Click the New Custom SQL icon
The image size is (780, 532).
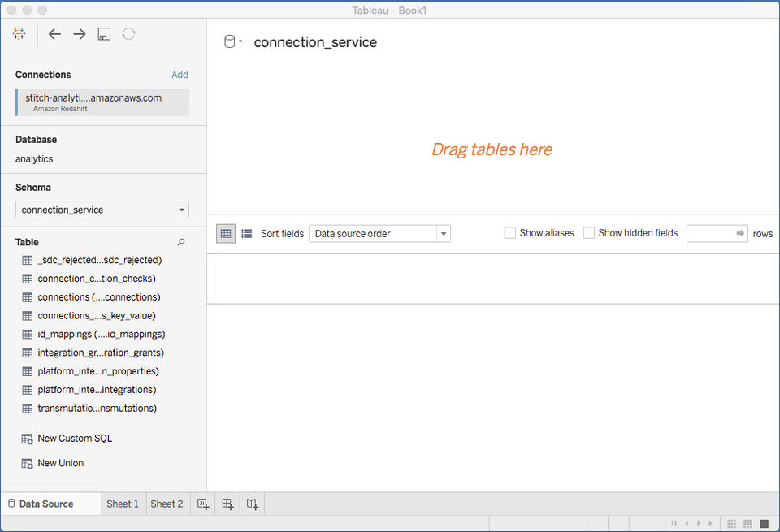point(27,439)
